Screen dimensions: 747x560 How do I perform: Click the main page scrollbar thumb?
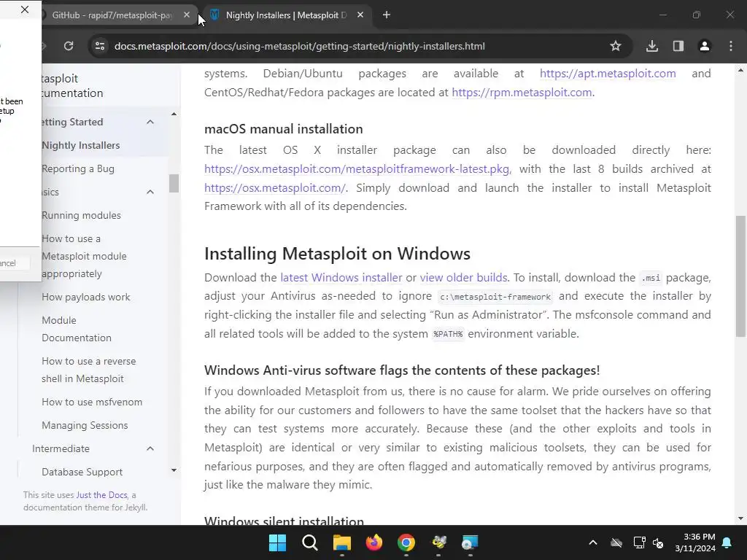point(740,276)
